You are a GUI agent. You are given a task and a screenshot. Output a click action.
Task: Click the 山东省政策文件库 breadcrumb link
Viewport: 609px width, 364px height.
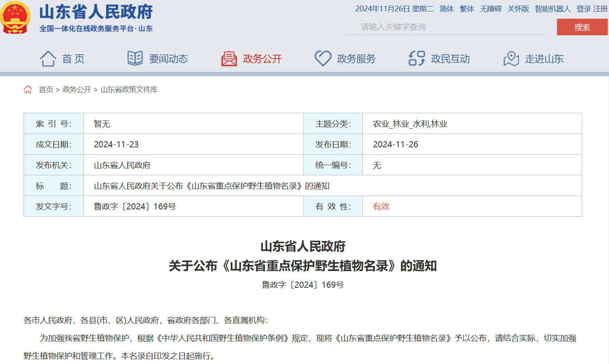(129, 90)
